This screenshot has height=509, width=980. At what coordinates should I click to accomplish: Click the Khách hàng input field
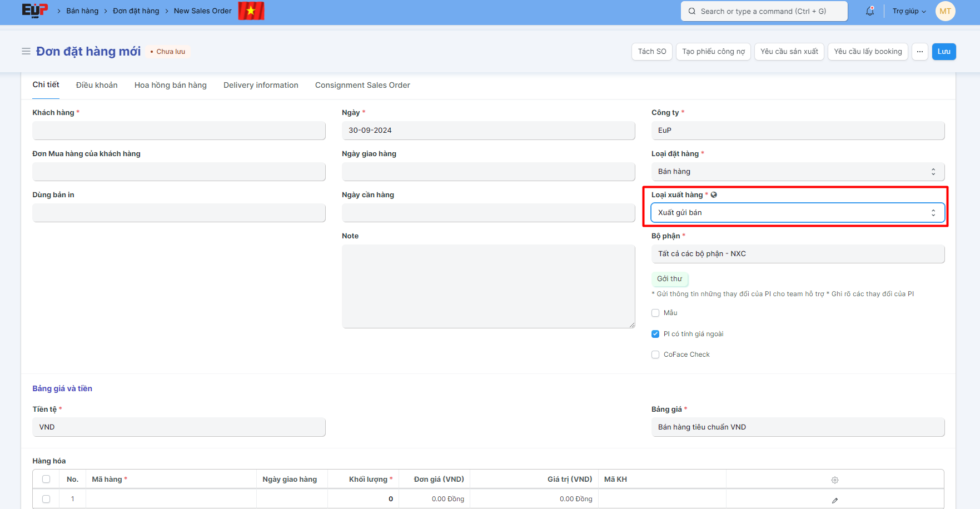(x=179, y=131)
